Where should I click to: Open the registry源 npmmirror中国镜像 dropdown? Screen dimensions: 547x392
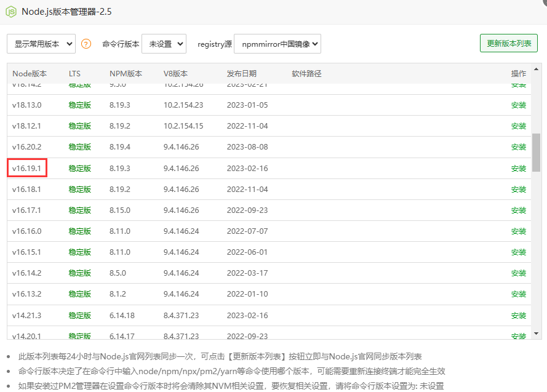pos(277,44)
